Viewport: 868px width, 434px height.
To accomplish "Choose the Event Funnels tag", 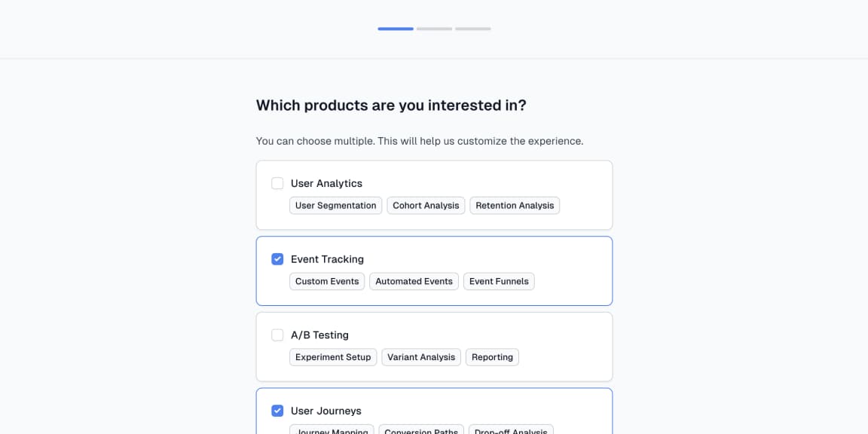I will pos(499,282).
